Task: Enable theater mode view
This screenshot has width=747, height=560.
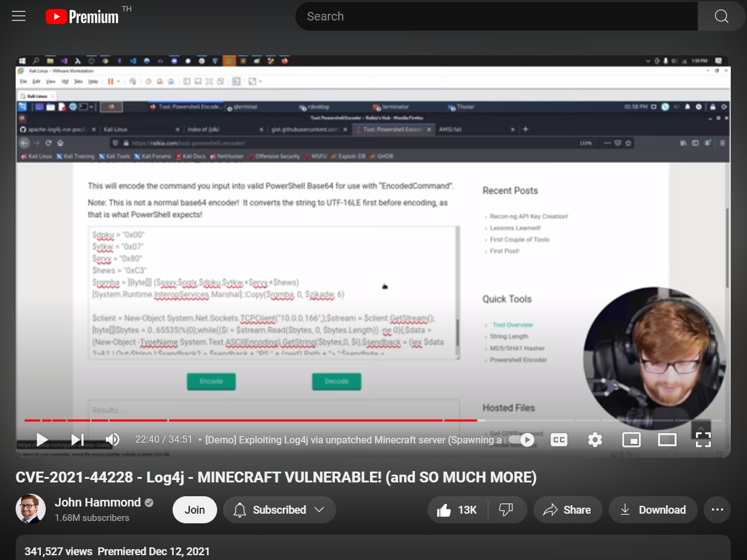Action: [667, 440]
